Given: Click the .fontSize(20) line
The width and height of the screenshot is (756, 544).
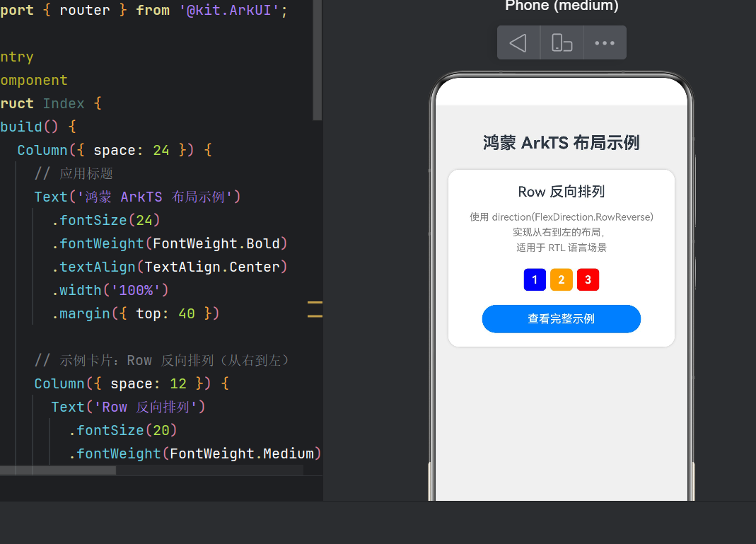Looking at the screenshot, I should (123, 430).
